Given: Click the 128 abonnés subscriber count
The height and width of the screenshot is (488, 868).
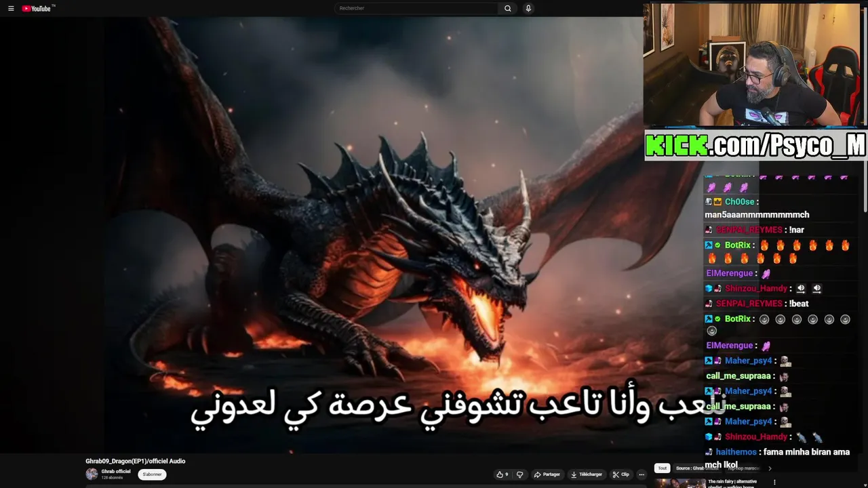Looking at the screenshot, I should coord(112,478).
